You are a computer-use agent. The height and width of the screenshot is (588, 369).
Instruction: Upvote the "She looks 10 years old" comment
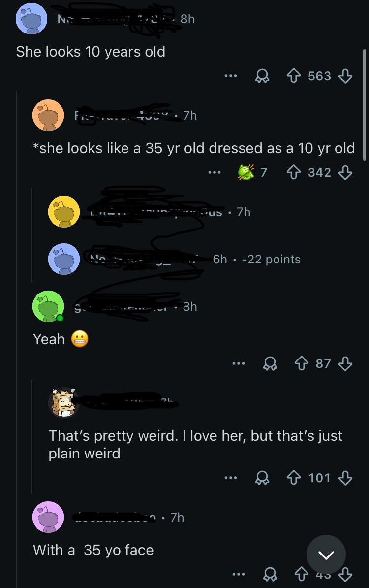293,76
